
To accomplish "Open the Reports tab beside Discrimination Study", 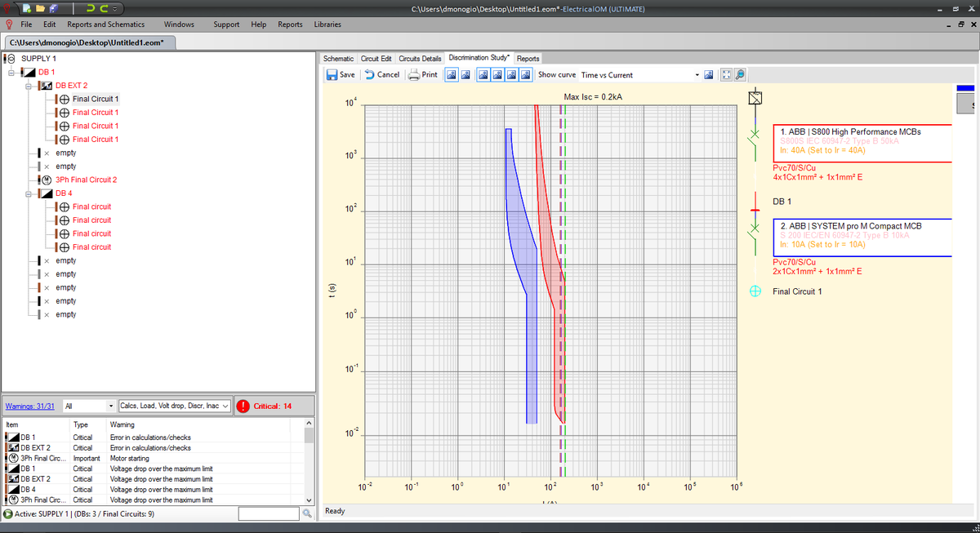I will tap(528, 59).
